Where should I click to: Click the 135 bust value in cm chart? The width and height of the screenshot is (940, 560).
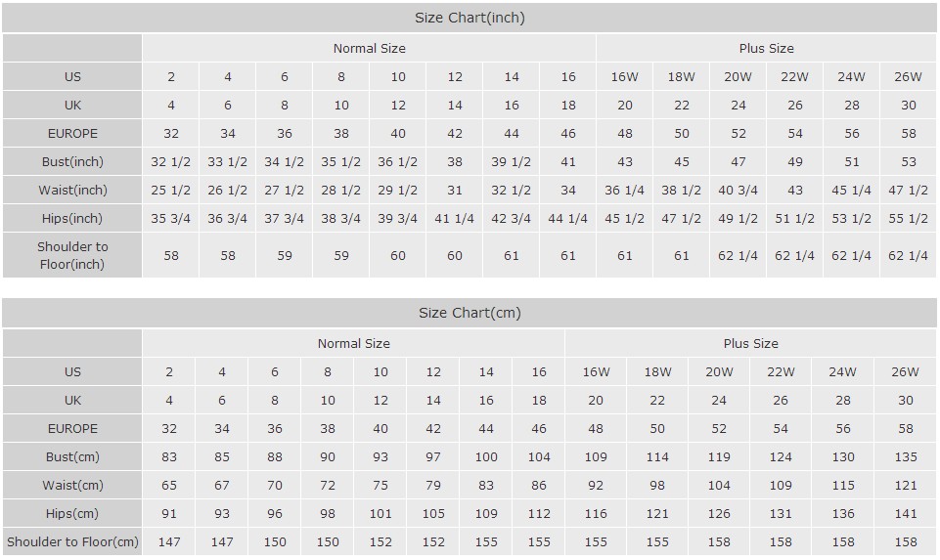(905, 456)
